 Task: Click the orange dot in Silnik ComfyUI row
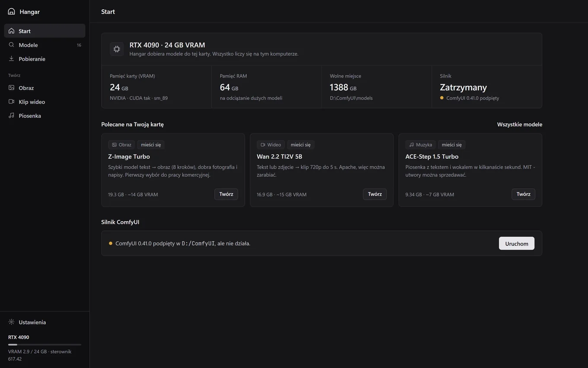tap(111, 243)
